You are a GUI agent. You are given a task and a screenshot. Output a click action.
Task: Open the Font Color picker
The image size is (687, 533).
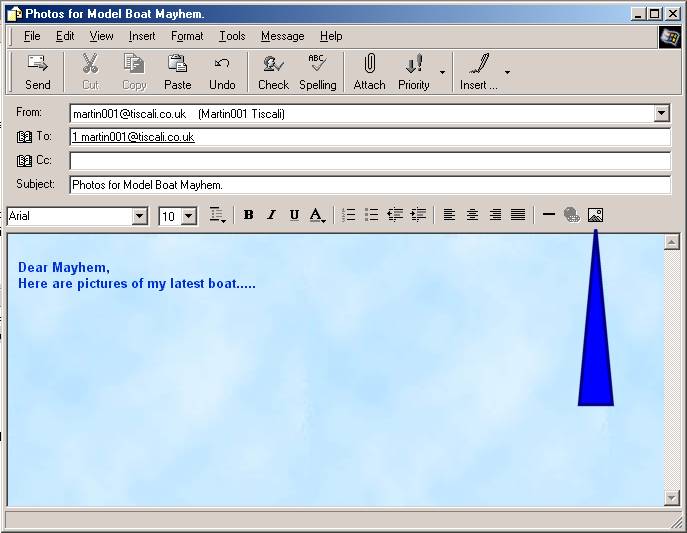(317, 215)
